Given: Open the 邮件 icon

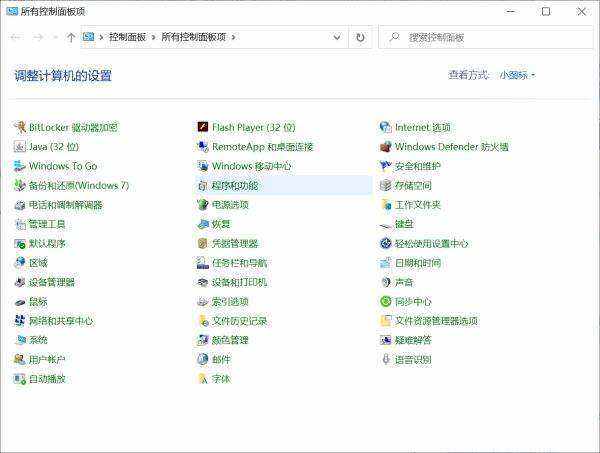Looking at the screenshot, I should (202, 359).
